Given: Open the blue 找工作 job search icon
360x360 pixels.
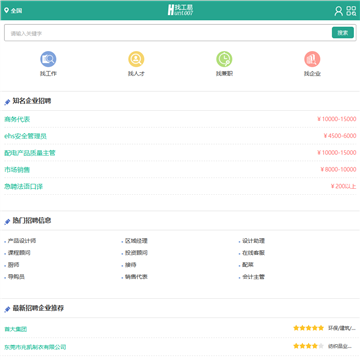Looking at the screenshot, I should (x=48, y=59).
